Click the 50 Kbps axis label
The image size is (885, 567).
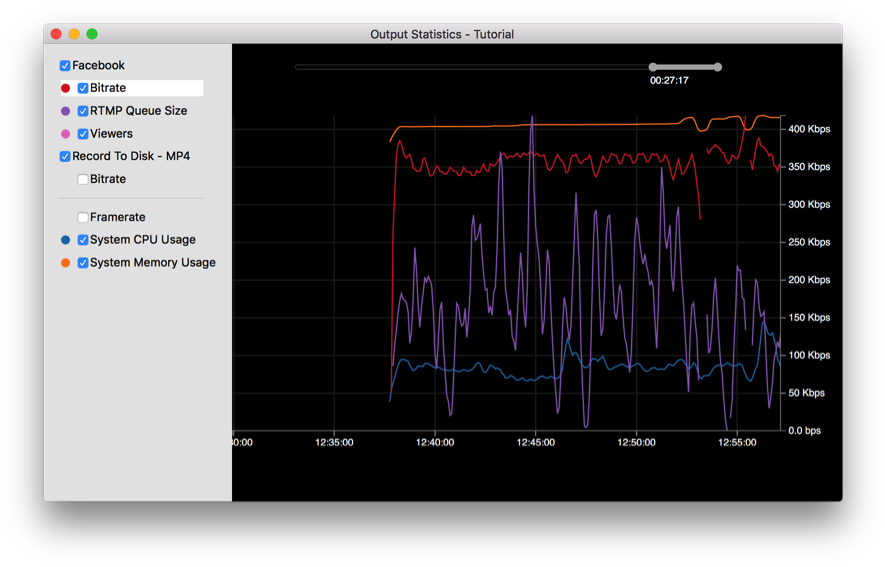806,393
